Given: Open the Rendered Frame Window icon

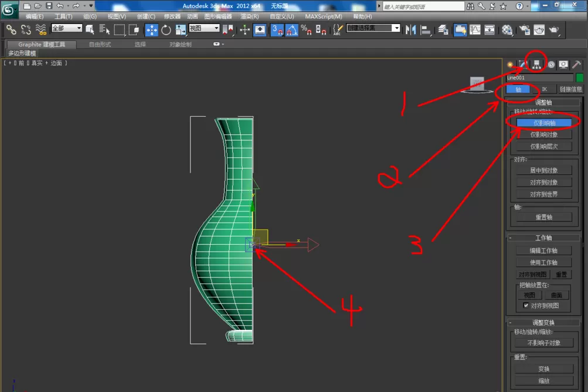Looking at the screenshot, I should 539,30.
